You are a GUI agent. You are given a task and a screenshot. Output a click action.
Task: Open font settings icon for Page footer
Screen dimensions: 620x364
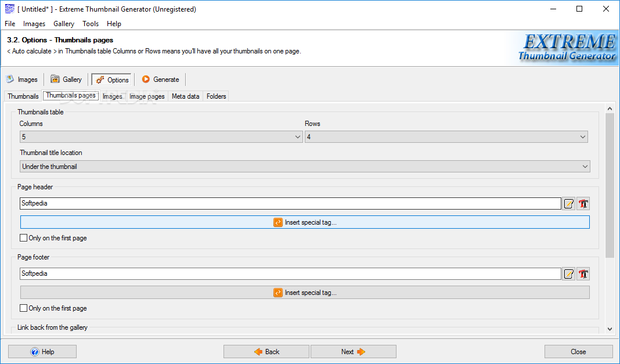(583, 274)
